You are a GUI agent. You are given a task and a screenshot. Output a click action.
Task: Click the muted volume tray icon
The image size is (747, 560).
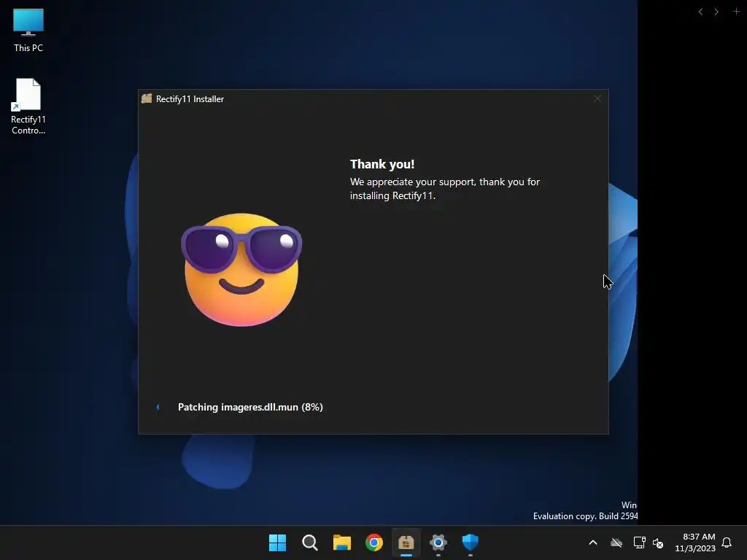click(x=658, y=542)
